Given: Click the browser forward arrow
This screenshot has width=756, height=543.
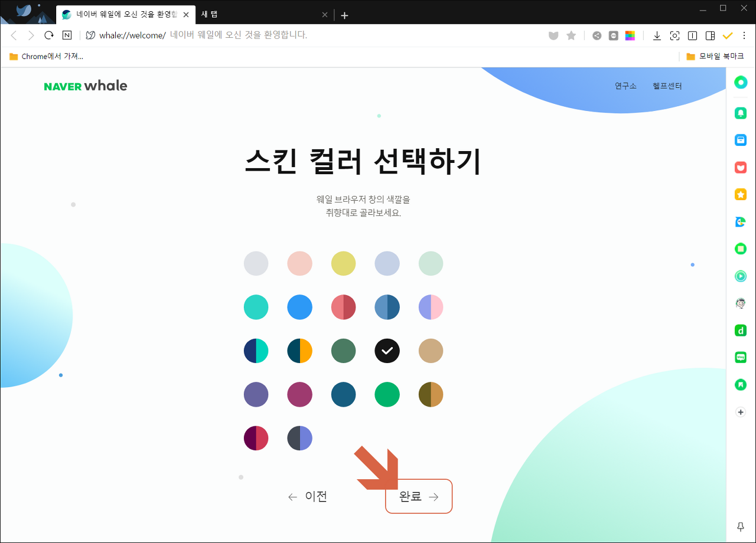Looking at the screenshot, I should point(31,35).
